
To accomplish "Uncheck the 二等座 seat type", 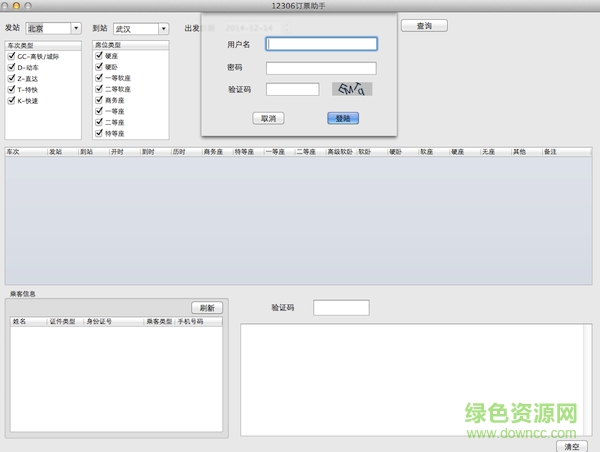I will click(x=99, y=122).
